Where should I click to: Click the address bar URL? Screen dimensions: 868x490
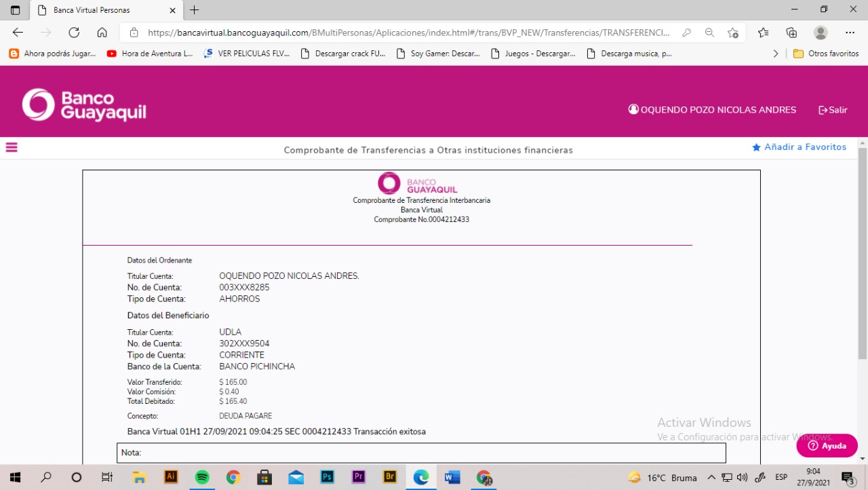click(407, 33)
